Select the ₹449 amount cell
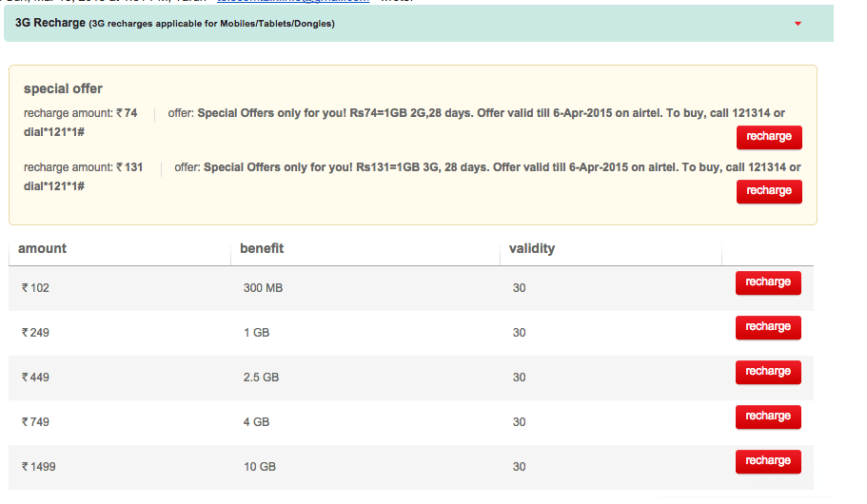Viewport: 867px width, 504px height. pos(35,378)
